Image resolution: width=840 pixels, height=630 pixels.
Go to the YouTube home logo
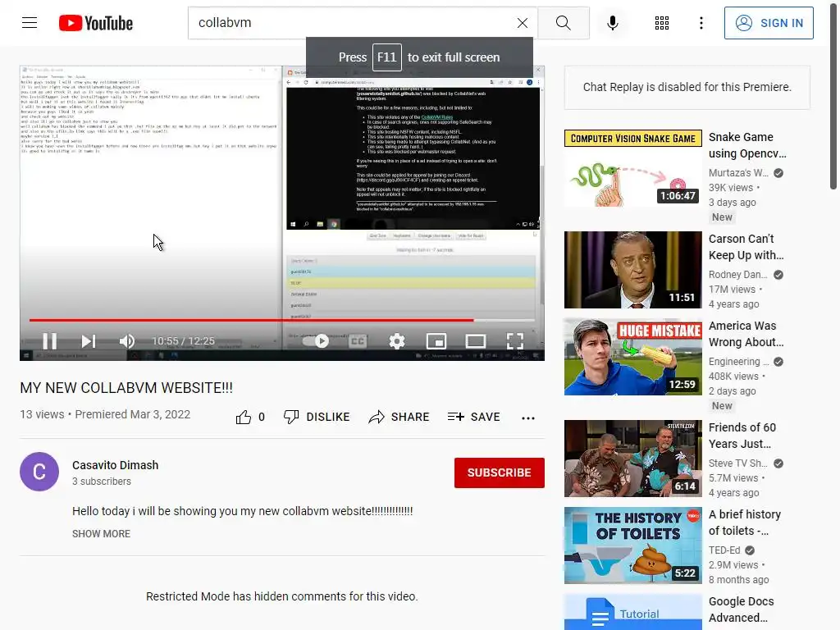pyautogui.click(x=96, y=23)
